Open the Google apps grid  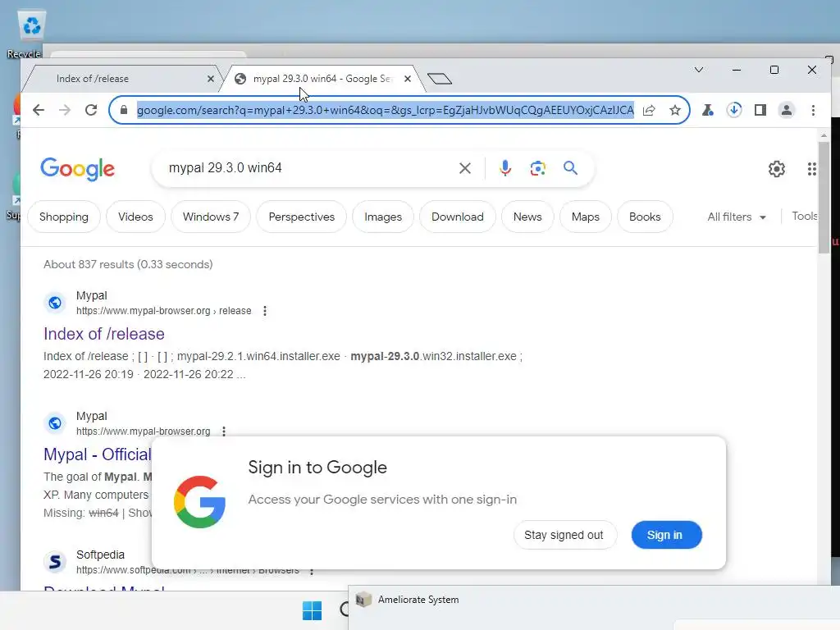tap(811, 169)
